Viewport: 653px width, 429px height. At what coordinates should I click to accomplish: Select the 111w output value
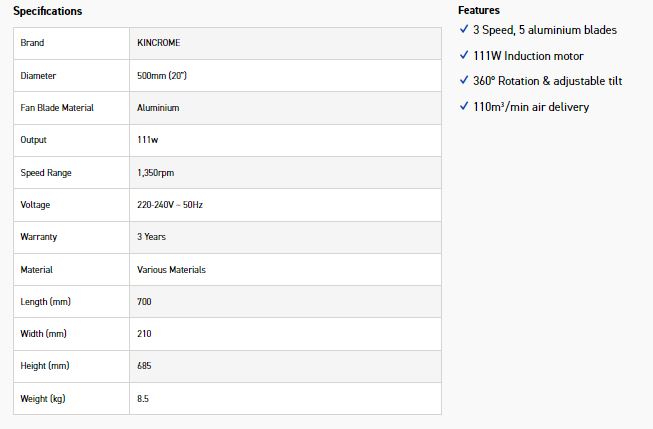click(x=147, y=140)
